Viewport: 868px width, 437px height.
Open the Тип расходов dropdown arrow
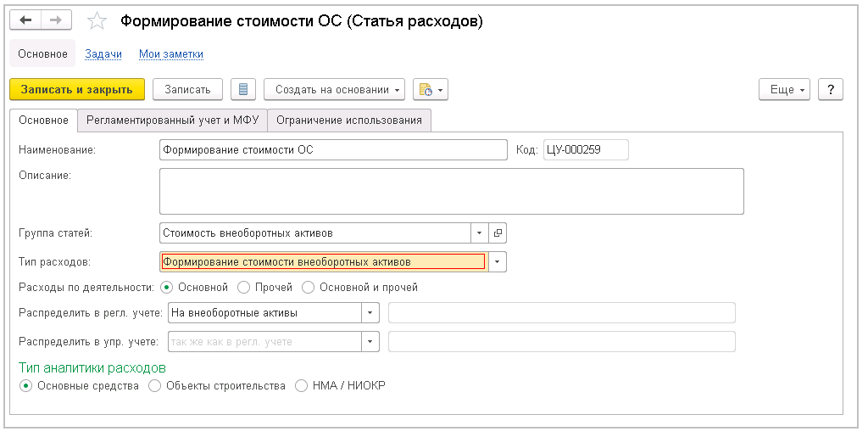498,261
